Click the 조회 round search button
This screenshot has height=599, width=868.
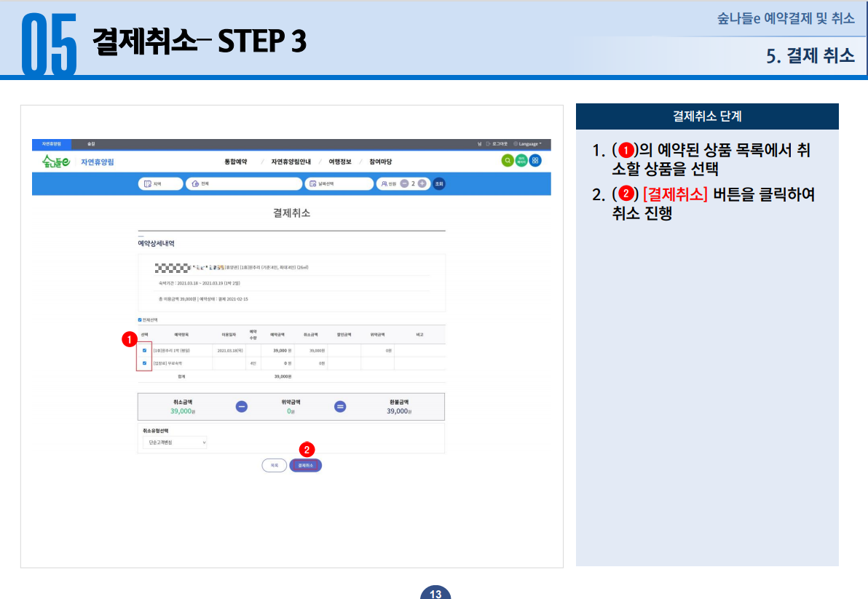(439, 183)
